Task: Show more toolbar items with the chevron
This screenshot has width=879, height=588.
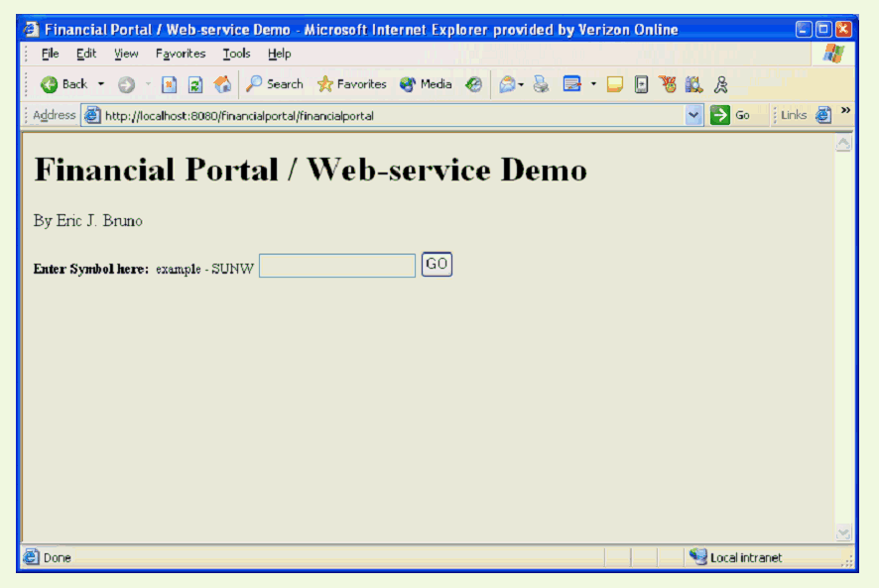Action: coord(845,110)
